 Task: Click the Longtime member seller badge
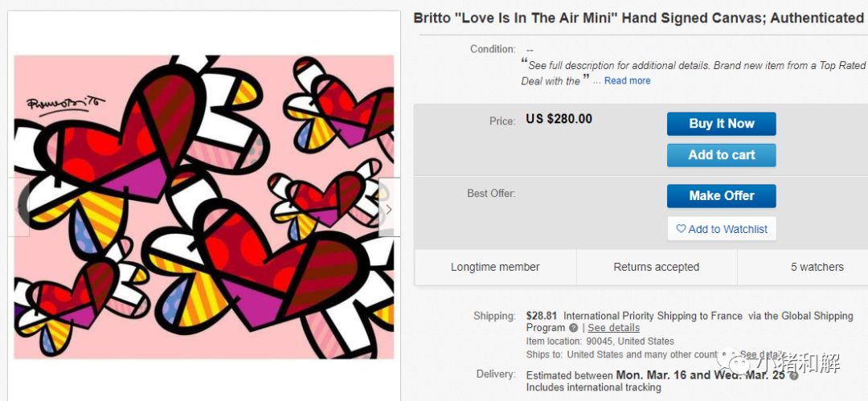point(495,267)
